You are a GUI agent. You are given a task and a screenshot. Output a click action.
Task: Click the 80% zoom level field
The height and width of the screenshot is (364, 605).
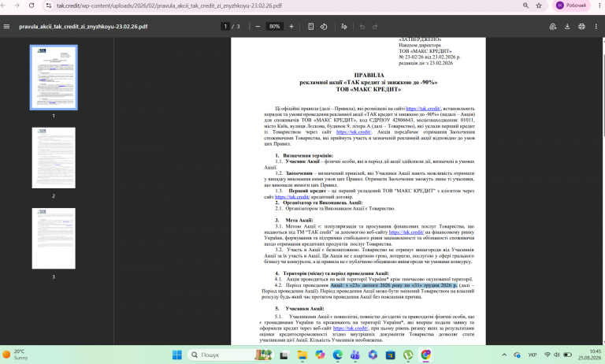pyautogui.click(x=274, y=27)
